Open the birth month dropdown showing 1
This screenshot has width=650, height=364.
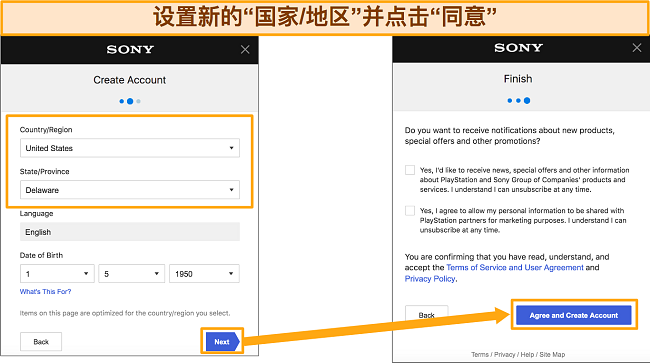pos(57,274)
